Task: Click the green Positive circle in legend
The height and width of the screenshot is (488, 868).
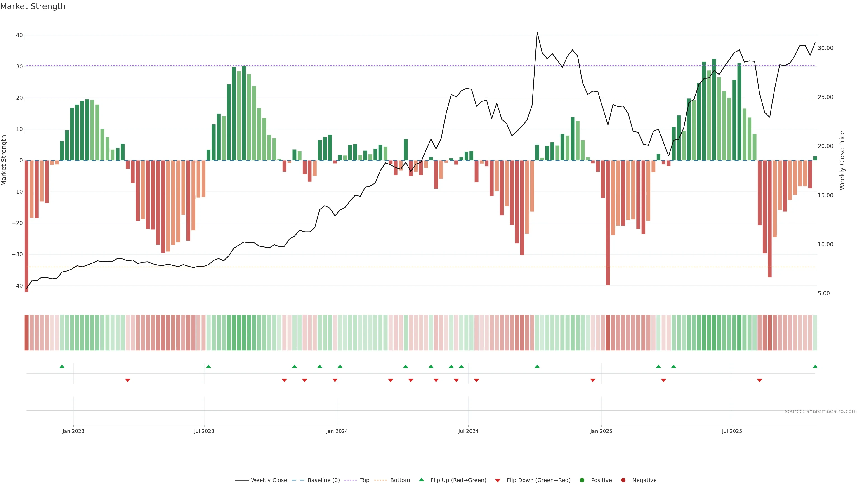Action: (x=582, y=480)
